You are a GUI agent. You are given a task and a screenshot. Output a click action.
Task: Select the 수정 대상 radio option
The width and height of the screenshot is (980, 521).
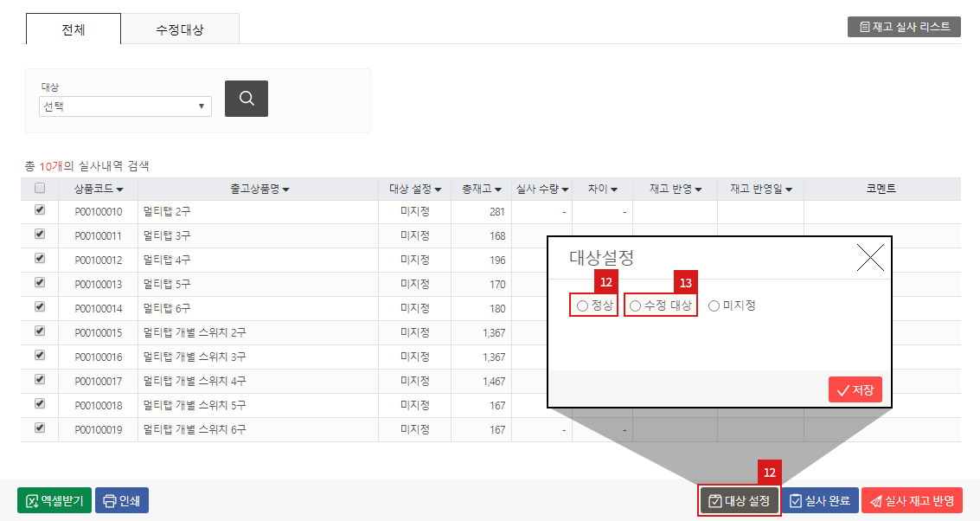coord(636,306)
